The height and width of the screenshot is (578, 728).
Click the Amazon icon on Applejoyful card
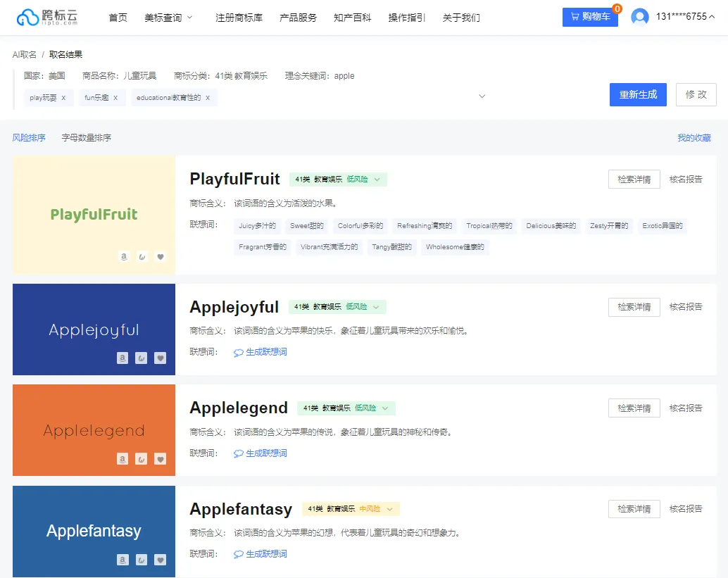pyautogui.click(x=123, y=358)
